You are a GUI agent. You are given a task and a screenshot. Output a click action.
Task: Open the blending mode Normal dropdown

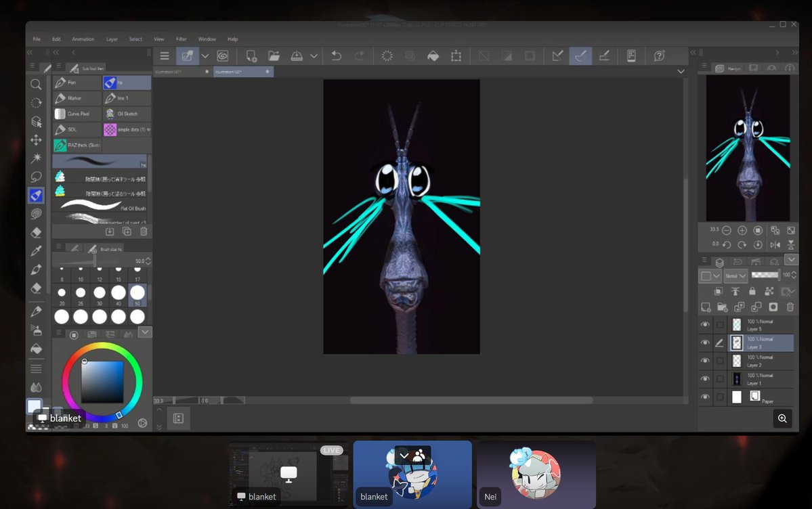[x=735, y=275]
